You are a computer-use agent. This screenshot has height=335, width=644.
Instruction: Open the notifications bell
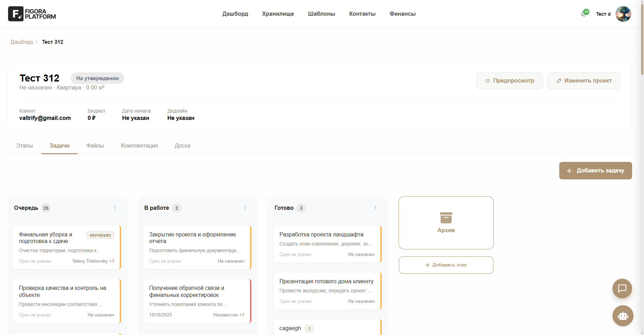click(x=584, y=14)
